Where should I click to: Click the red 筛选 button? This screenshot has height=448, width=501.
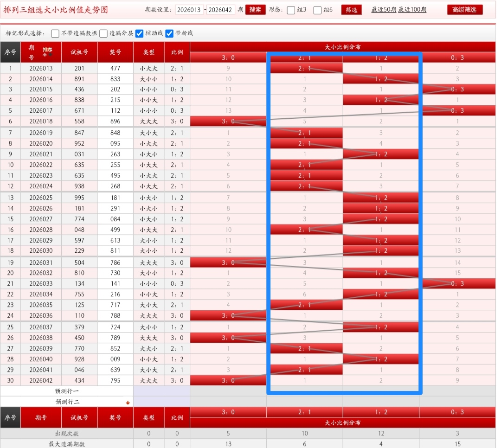[x=352, y=10]
